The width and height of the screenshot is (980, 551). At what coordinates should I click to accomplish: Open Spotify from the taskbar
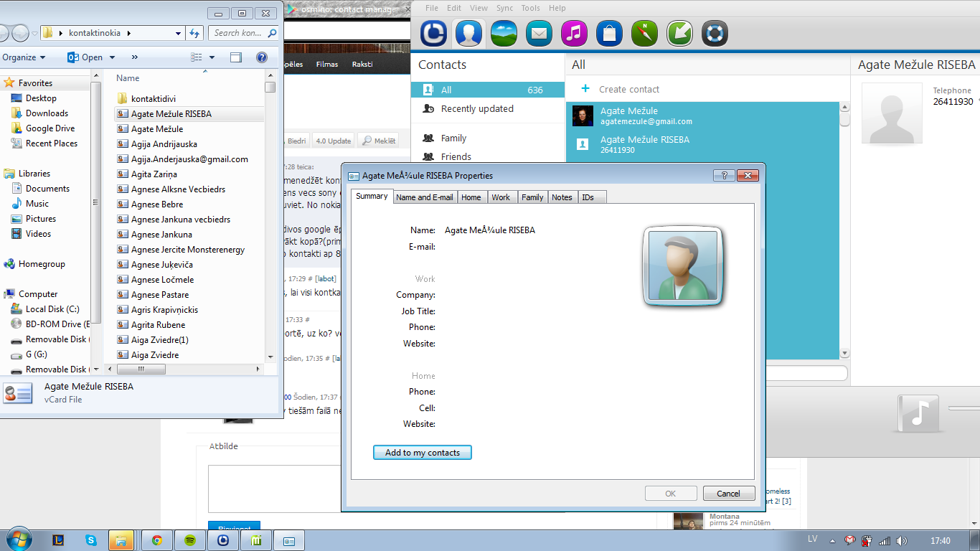(x=190, y=540)
